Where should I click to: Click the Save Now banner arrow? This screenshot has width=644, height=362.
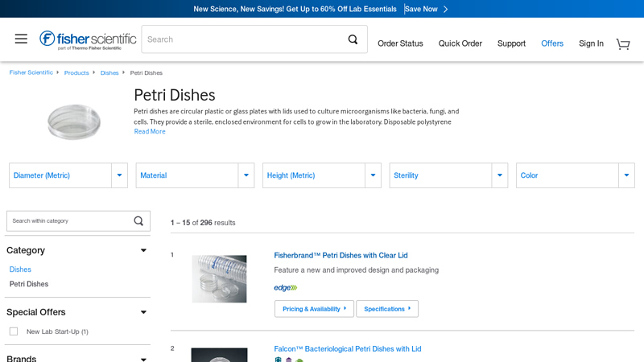pos(446,9)
